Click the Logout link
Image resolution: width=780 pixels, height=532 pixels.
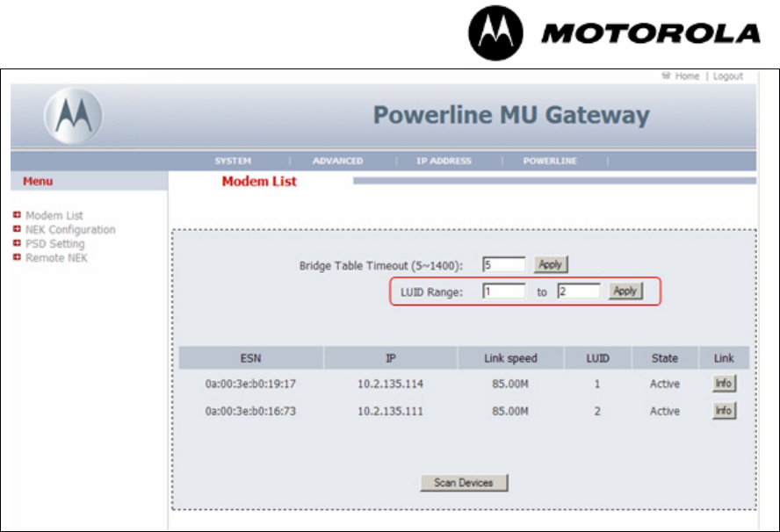tap(728, 76)
